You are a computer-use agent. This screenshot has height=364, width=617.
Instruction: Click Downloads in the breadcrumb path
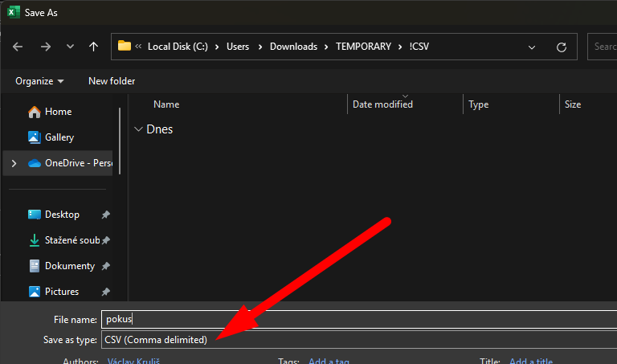(293, 47)
